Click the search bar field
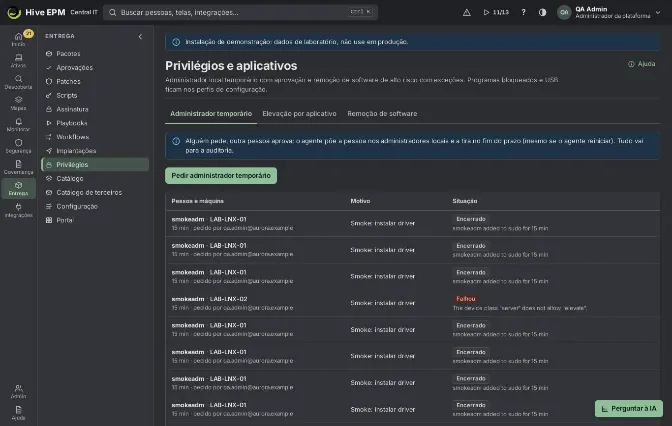This screenshot has width=672, height=426. [x=240, y=12]
